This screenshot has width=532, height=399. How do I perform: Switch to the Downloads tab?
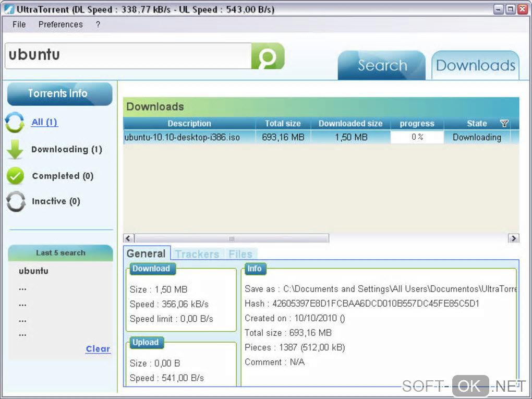coord(475,65)
